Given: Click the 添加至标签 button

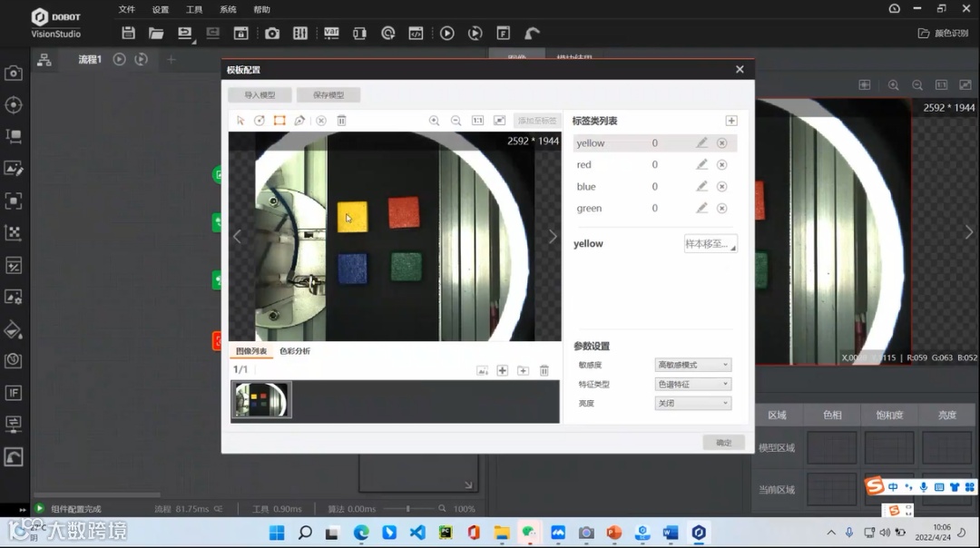Looking at the screenshot, I should [x=537, y=121].
